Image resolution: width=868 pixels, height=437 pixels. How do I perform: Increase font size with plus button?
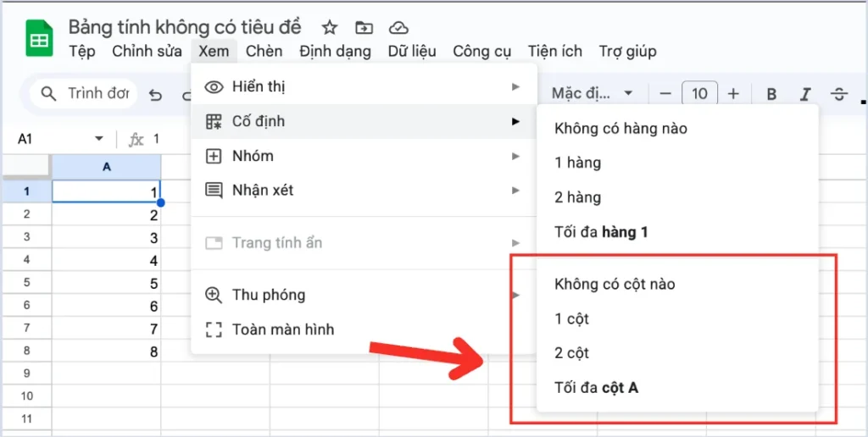733,94
